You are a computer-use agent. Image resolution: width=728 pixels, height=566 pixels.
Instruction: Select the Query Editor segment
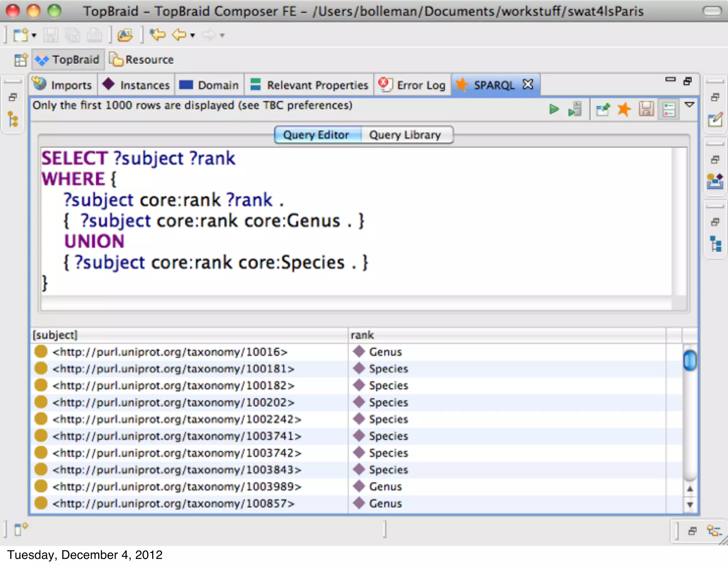(x=316, y=135)
